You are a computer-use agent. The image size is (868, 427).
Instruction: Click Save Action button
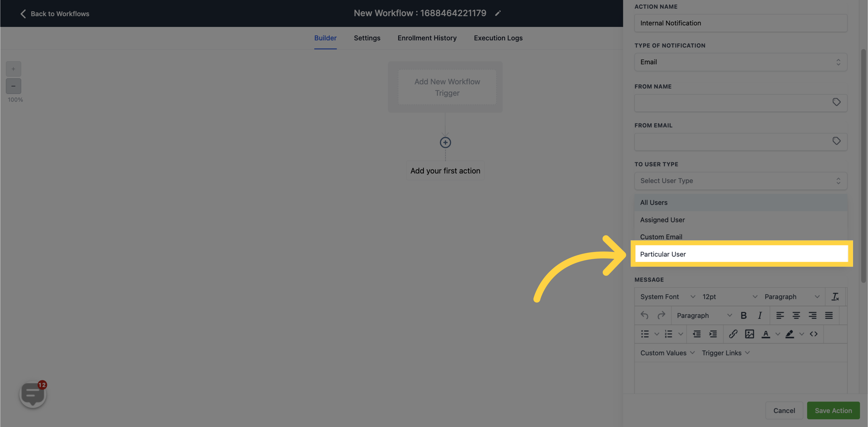[833, 410]
